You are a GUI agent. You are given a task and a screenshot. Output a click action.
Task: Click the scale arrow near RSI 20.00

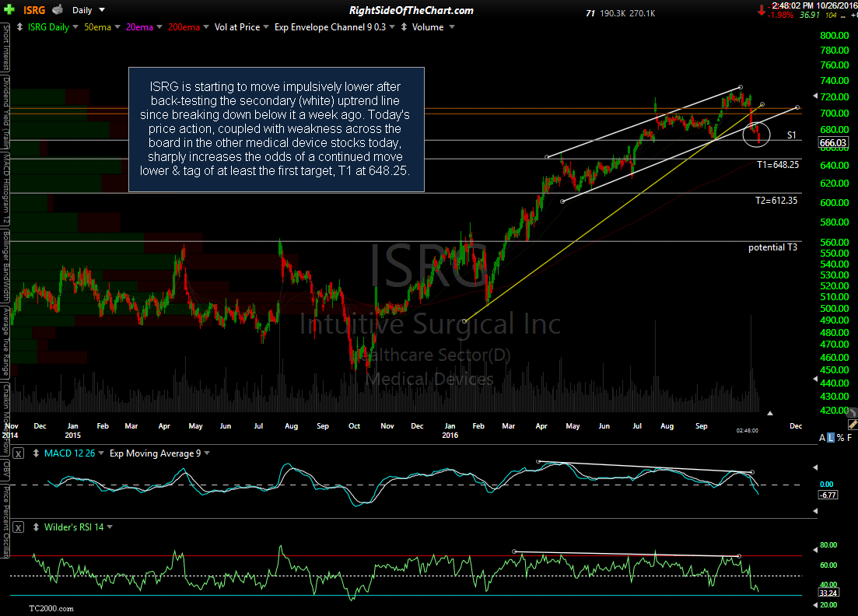815,604
